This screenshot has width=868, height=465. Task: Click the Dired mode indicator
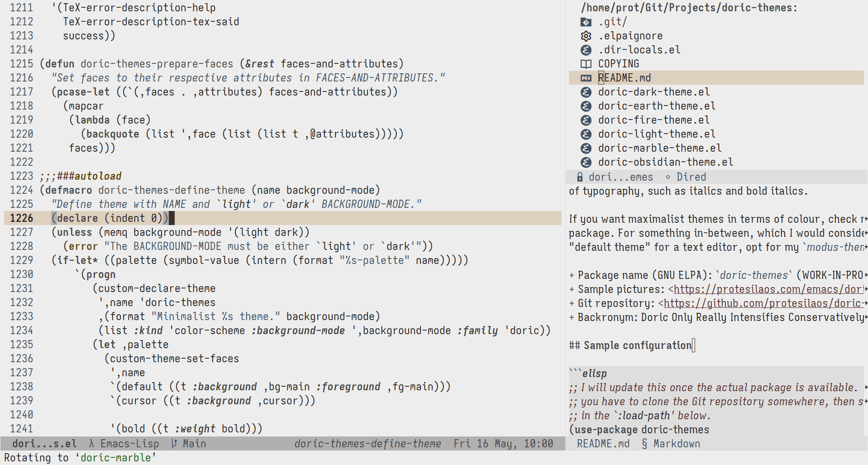691,177
